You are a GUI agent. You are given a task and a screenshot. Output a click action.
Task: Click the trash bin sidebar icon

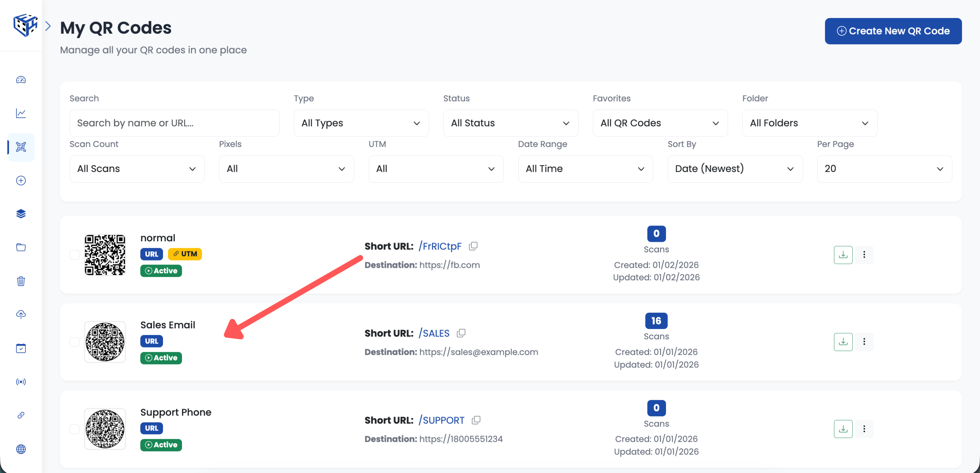(21, 281)
